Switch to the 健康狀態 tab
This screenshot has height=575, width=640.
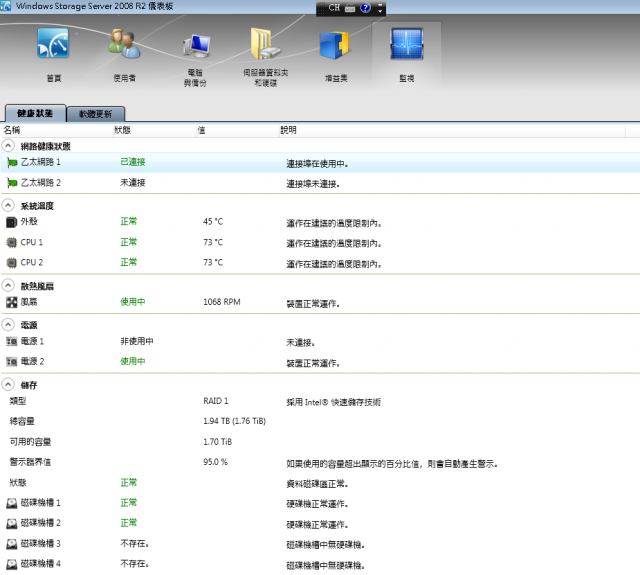[x=35, y=113]
